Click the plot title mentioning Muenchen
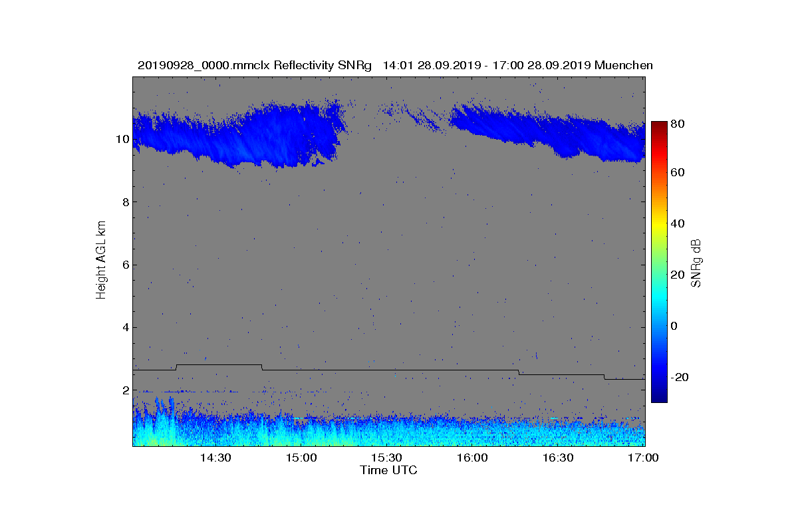Screen dimensions: 798x532 pyautogui.click(x=395, y=65)
